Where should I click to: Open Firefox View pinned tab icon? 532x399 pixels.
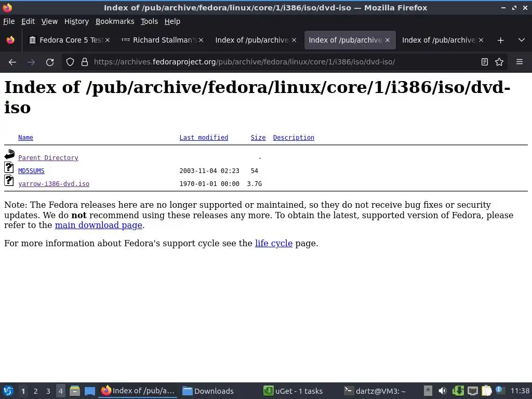click(x=10, y=40)
